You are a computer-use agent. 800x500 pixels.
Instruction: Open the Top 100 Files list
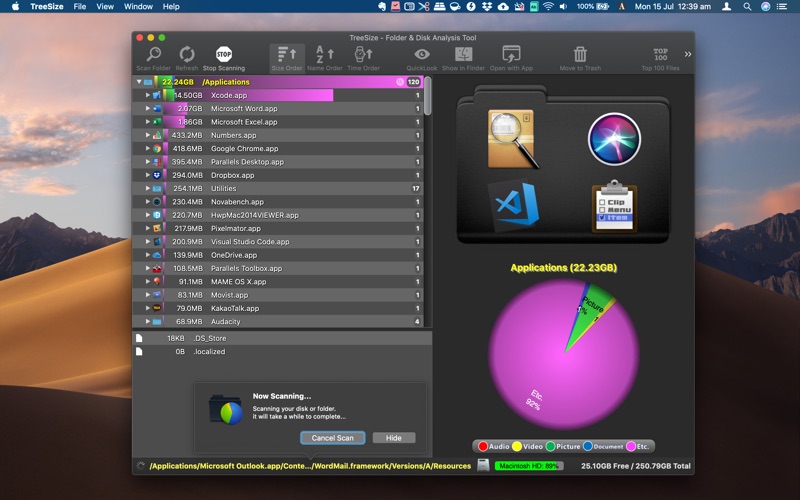(660, 54)
